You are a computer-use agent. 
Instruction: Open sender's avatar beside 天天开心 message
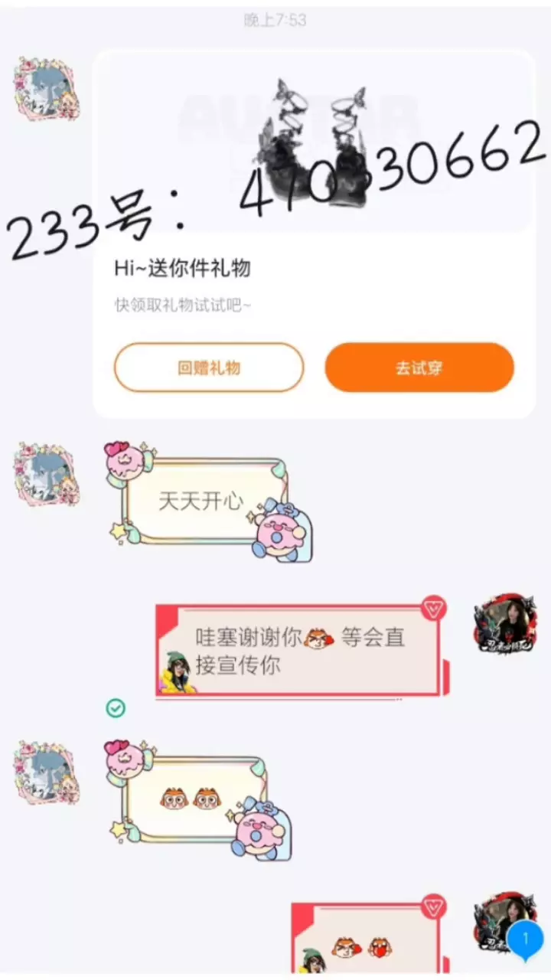tap(47, 475)
